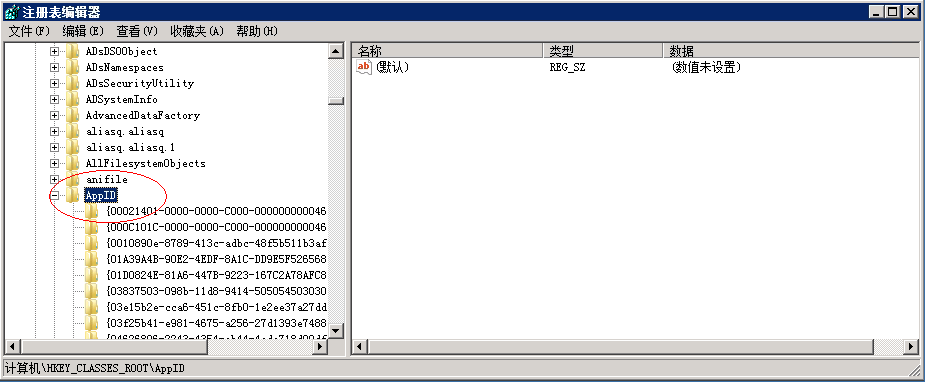Expand the ADSystemInfo key
Image resolution: width=925 pixels, height=382 pixels.
coord(54,100)
